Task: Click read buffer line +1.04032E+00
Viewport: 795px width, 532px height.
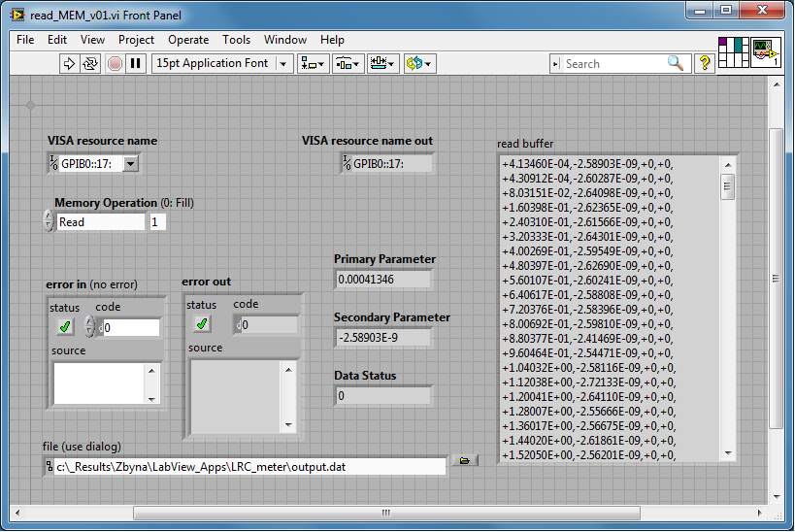Action: click(588, 368)
